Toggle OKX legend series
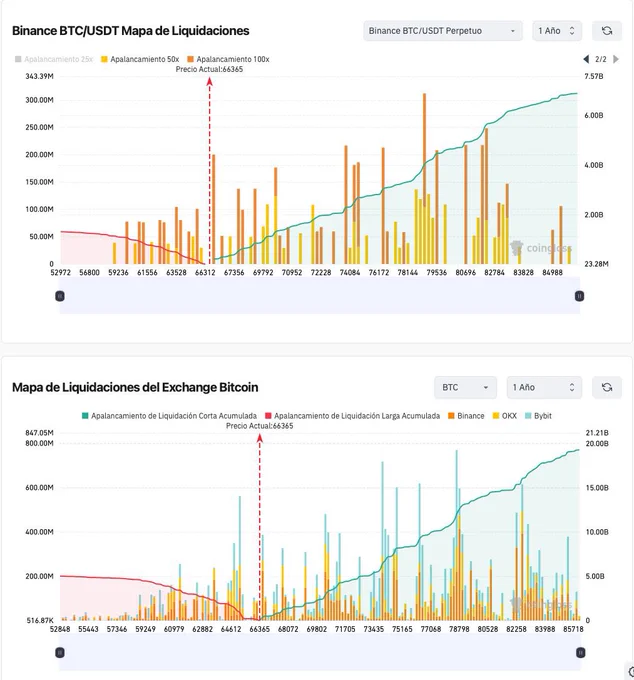Viewport: 634px width, 680px height. point(505,416)
